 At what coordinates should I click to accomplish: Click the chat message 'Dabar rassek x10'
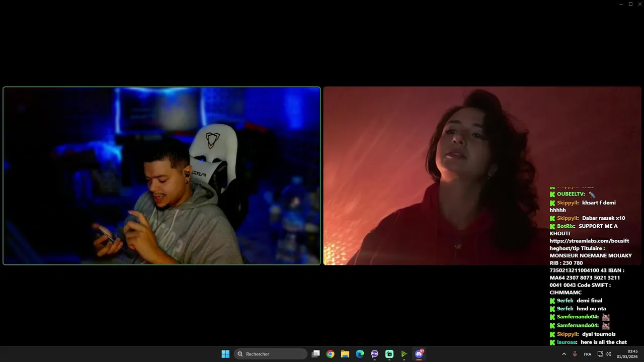[603, 218]
